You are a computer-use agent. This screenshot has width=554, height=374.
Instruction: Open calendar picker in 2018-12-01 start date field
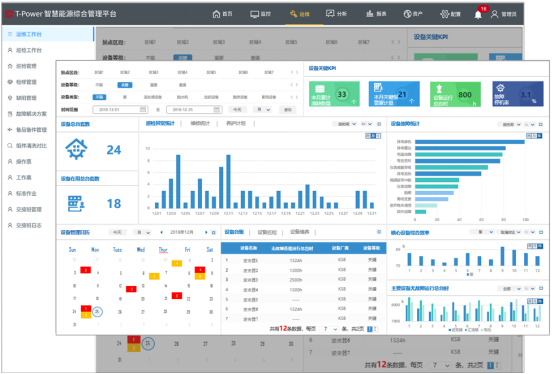click(x=143, y=109)
